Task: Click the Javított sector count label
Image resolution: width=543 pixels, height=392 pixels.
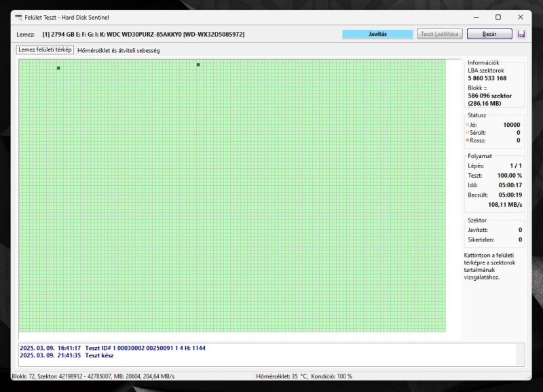Action: (478, 230)
